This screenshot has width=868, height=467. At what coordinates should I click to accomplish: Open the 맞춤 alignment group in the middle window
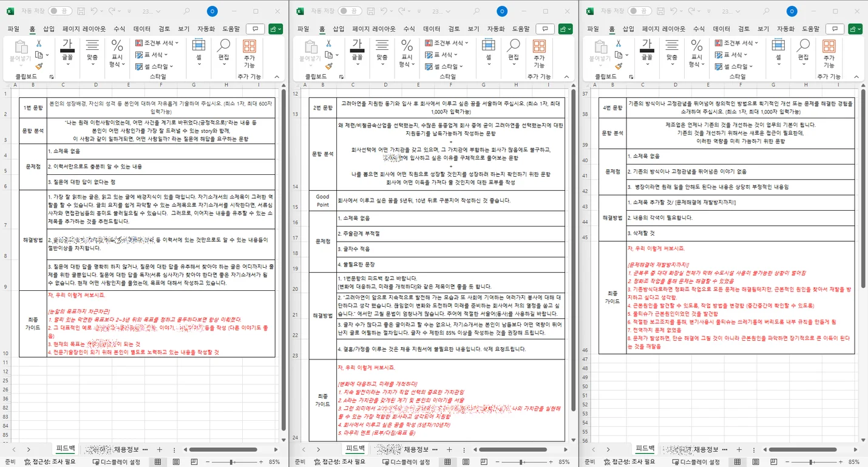coord(381,53)
